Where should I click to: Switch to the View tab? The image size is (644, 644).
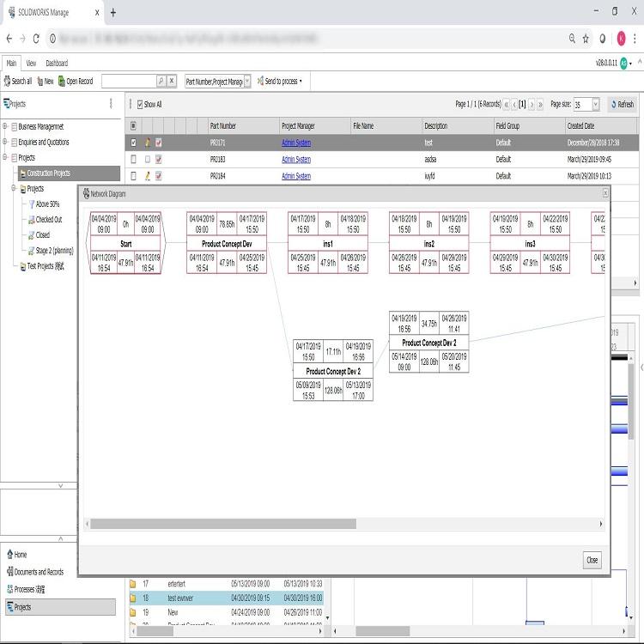click(31, 63)
